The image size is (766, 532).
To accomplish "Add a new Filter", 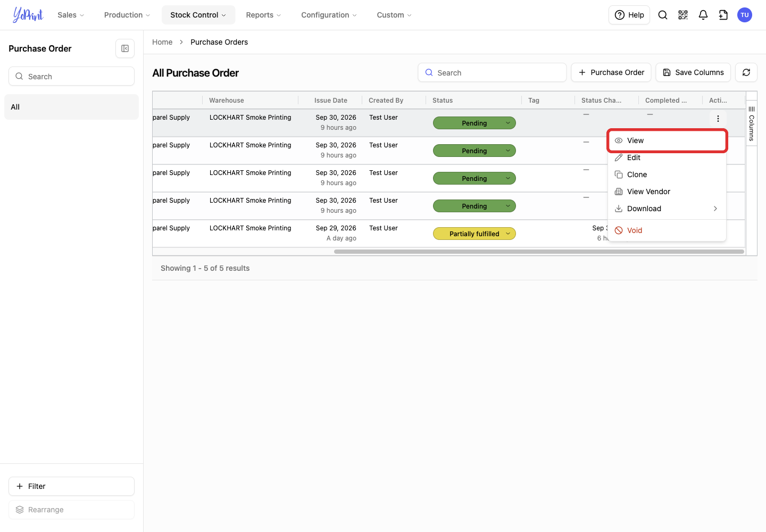I will click(x=71, y=486).
